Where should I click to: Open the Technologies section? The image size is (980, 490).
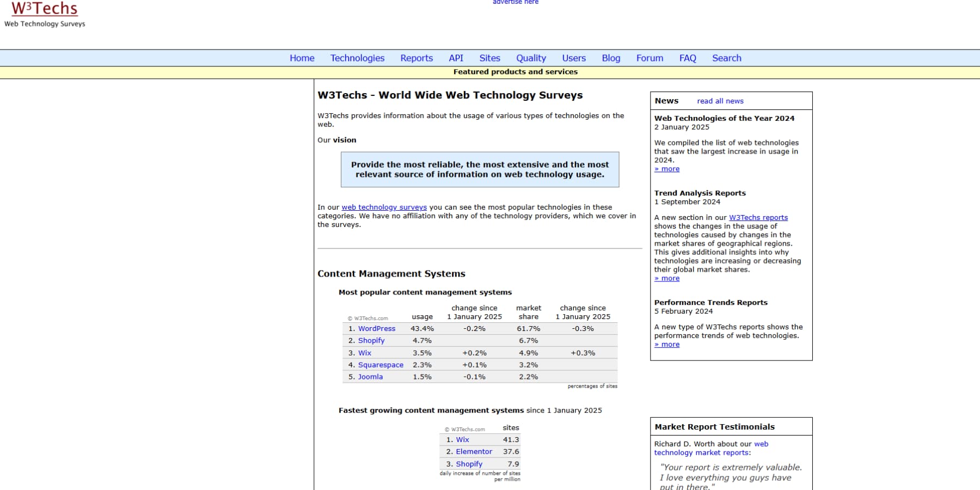[x=357, y=58]
